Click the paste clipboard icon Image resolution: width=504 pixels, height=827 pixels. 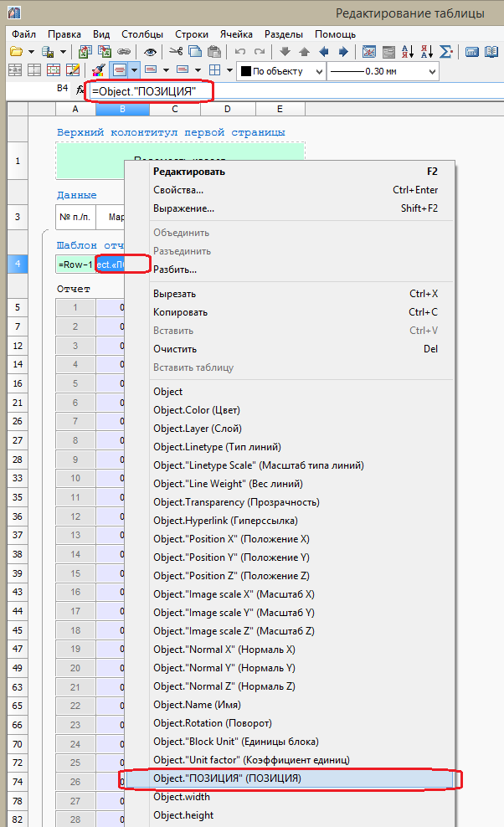click(x=213, y=52)
